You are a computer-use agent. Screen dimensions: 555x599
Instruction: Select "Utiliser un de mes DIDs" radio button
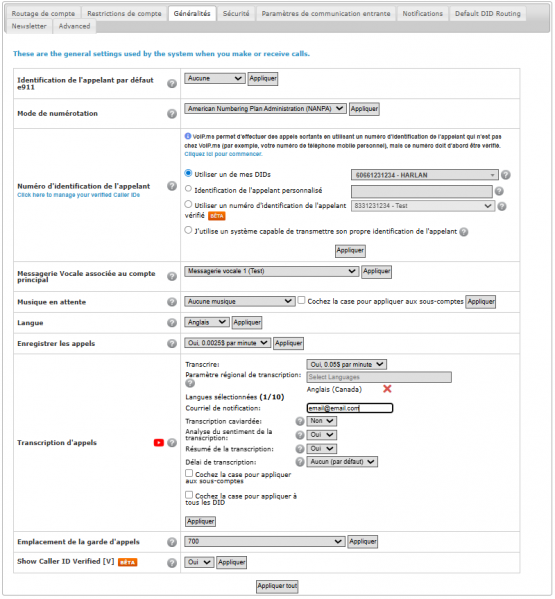[x=188, y=173]
